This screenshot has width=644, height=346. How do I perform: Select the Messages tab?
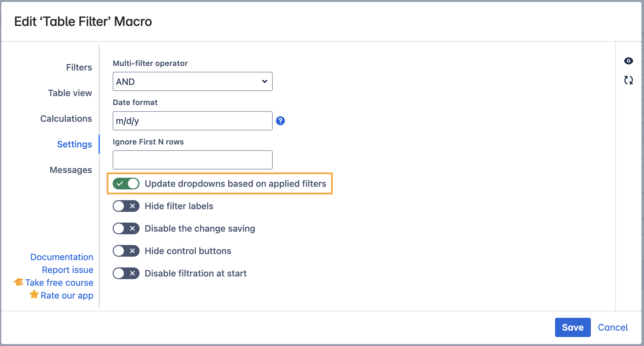coord(71,170)
